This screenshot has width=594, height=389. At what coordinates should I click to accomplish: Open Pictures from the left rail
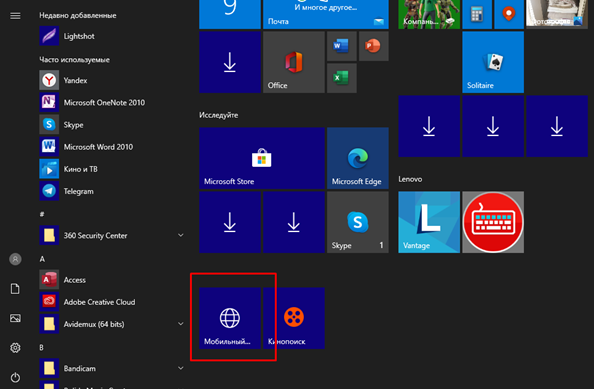(x=15, y=318)
